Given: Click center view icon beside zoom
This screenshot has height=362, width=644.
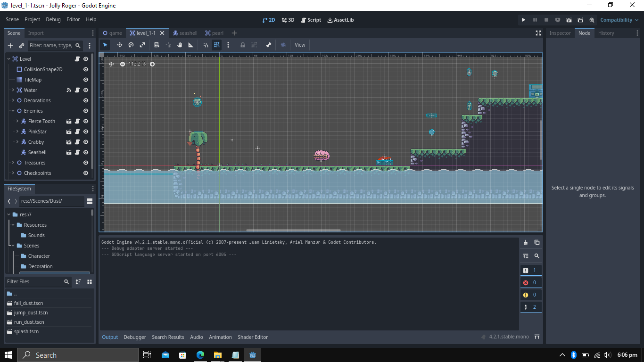Looking at the screenshot, I should click(x=111, y=64).
